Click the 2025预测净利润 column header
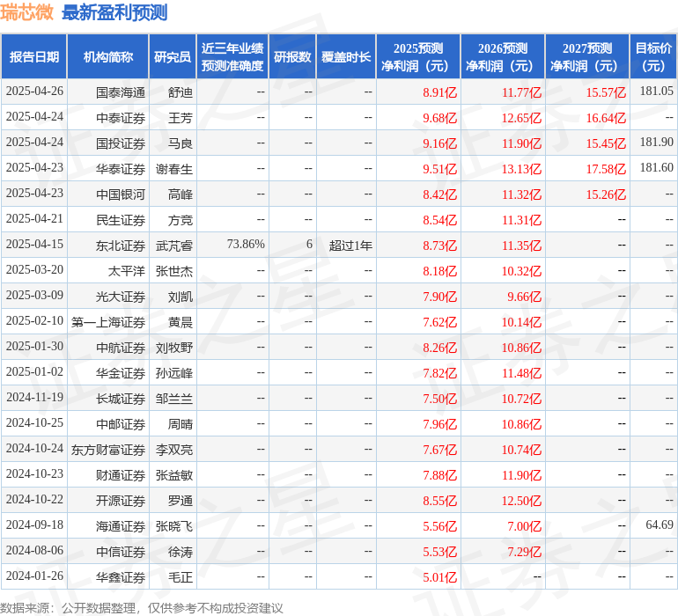This screenshot has width=678, height=616. pyautogui.click(x=418, y=56)
